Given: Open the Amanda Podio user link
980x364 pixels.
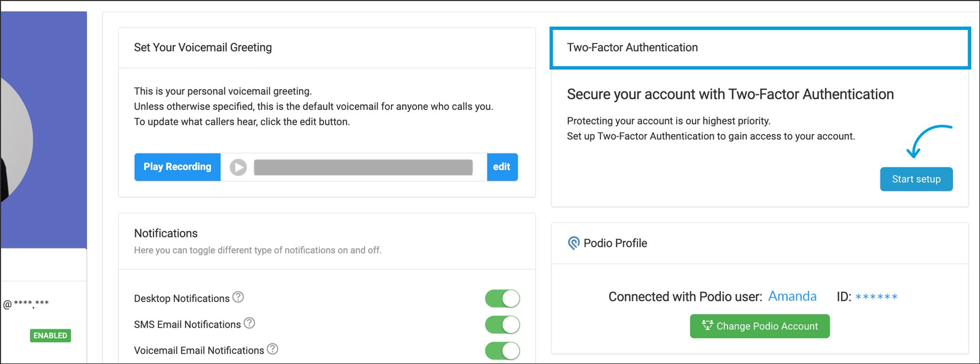Looking at the screenshot, I should [x=792, y=297].
